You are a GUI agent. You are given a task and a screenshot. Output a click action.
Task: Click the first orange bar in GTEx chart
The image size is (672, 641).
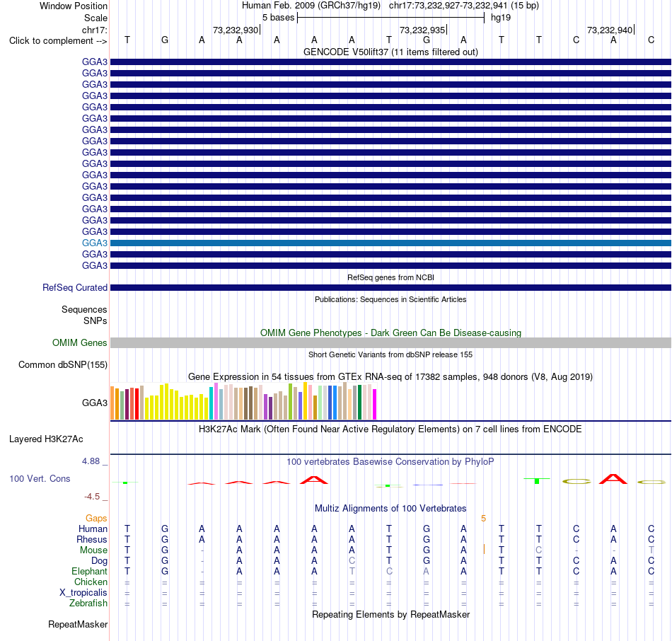(x=112, y=403)
